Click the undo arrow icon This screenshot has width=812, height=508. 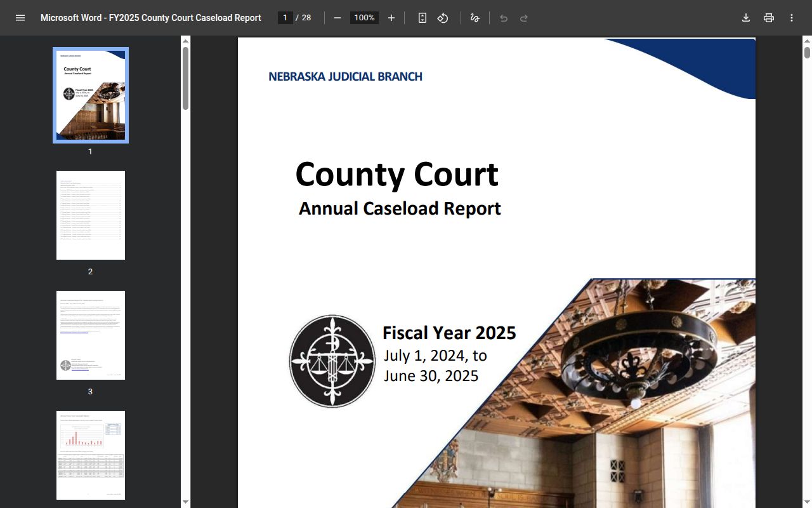pos(504,18)
